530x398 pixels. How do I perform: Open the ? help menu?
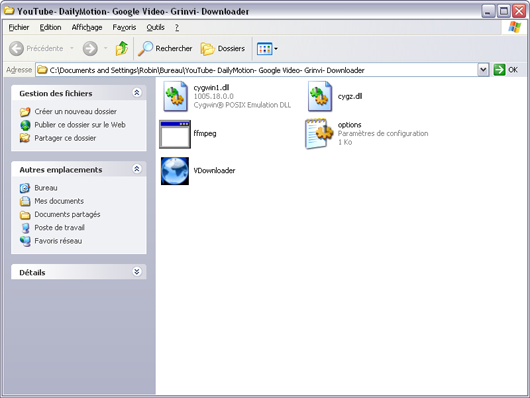tap(177, 27)
